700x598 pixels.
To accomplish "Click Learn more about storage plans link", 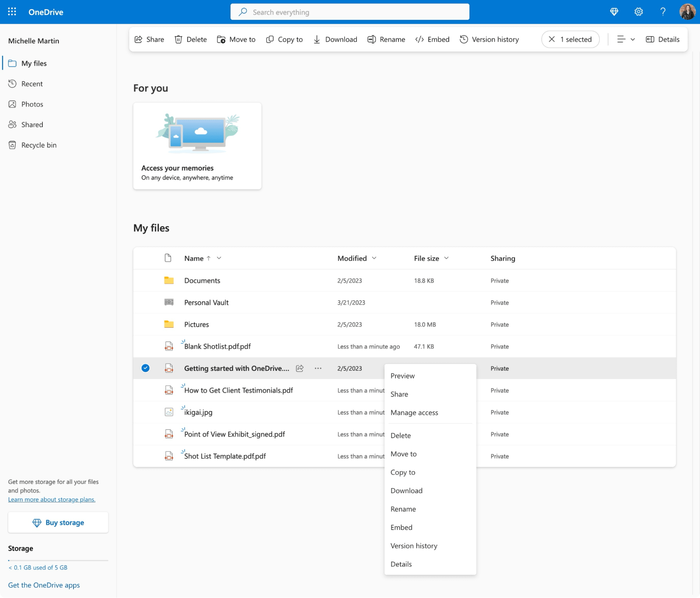I will click(51, 499).
